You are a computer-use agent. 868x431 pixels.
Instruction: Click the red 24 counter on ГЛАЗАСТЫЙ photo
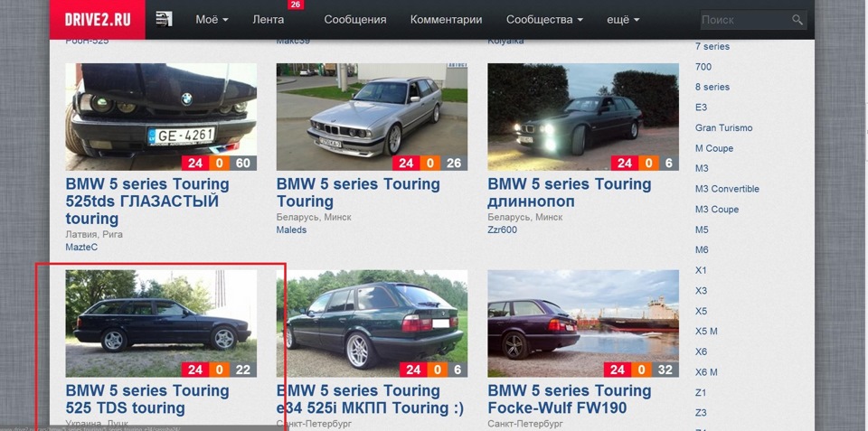[195, 164]
